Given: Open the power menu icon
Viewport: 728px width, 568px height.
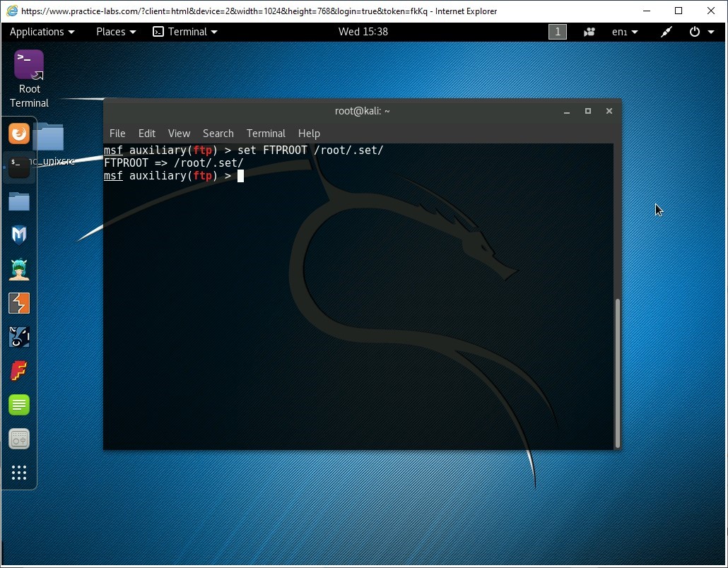Looking at the screenshot, I should pos(695,32).
